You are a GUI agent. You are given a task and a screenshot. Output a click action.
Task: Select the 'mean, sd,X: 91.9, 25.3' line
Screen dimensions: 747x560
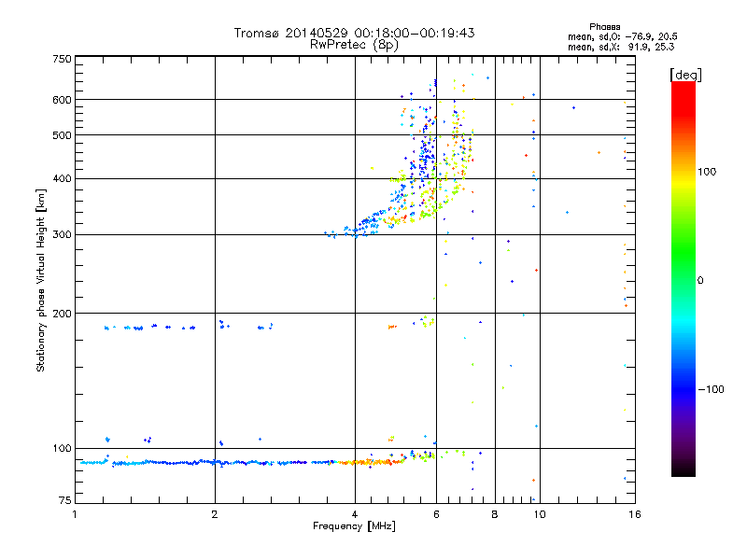tap(621, 48)
